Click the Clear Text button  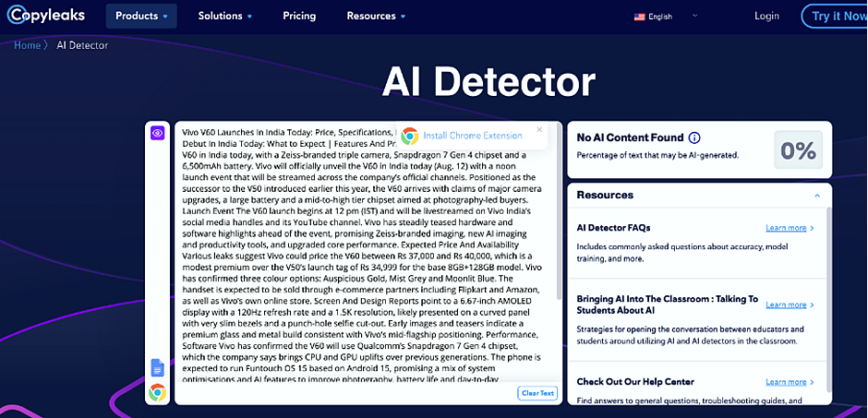538,393
